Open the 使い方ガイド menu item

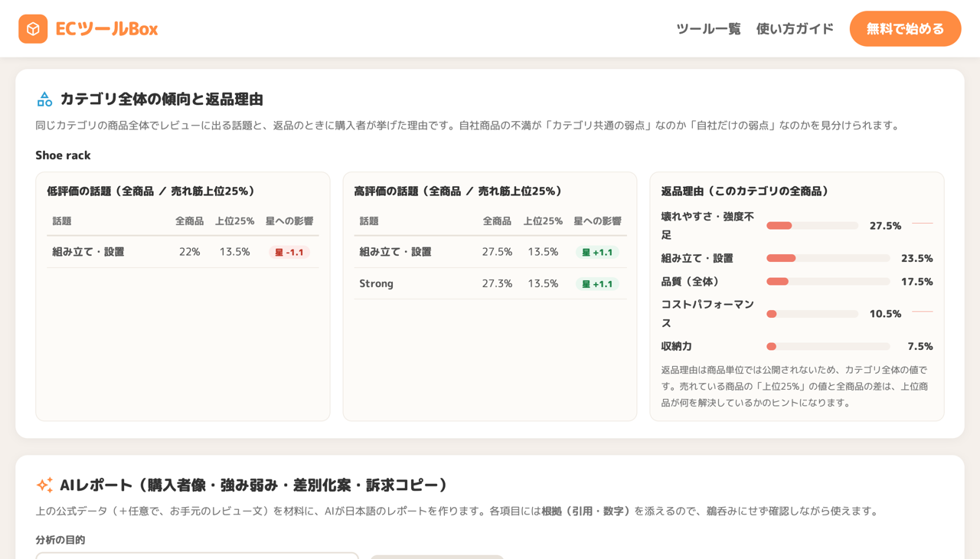pyautogui.click(x=795, y=29)
